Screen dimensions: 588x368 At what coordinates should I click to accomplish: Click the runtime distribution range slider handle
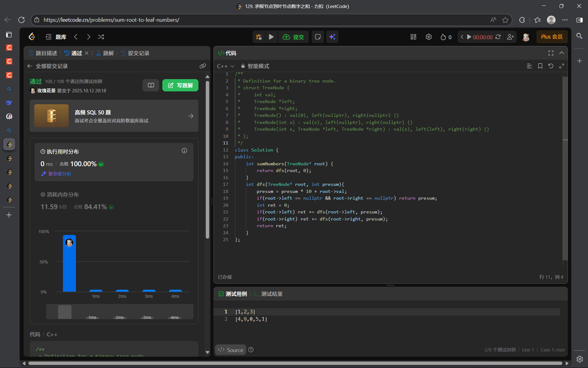tap(65, 312)
